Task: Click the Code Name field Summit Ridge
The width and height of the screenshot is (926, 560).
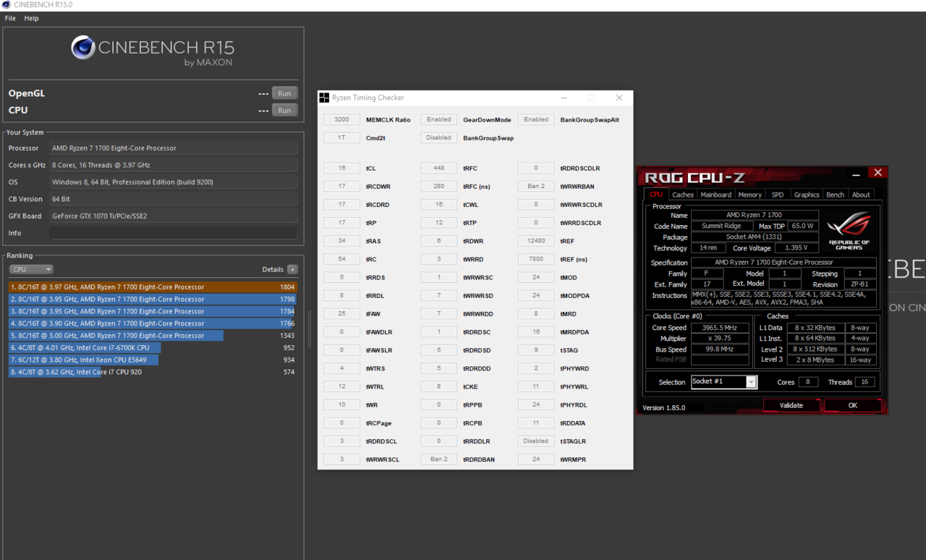Action: tap(722, 226)
